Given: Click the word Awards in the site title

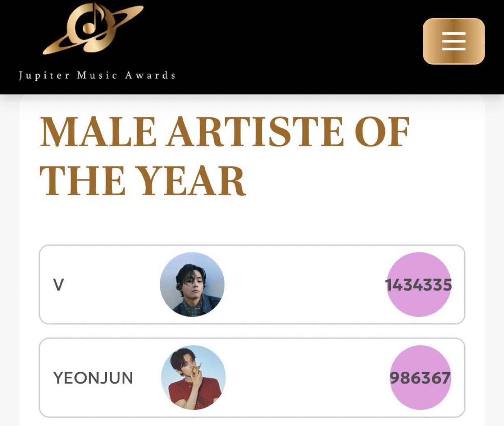Looking at the screenshot, I should point(150,75).
